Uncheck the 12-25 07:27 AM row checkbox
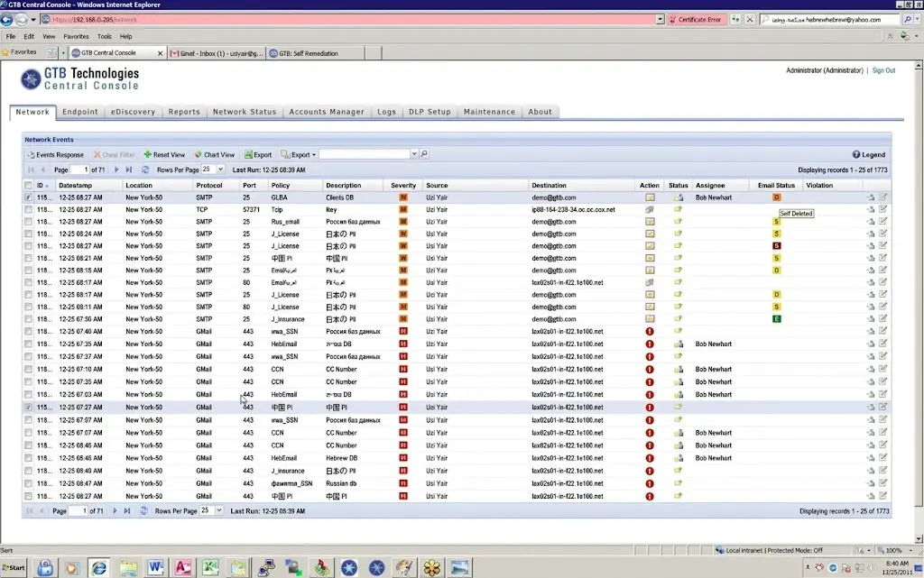 click(x=28, y=408)
